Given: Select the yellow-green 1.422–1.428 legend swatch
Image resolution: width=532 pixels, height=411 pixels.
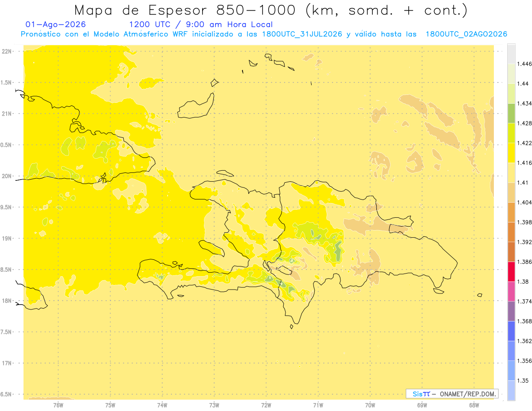Looking at the screenshot, I should [x=511, y=133].
